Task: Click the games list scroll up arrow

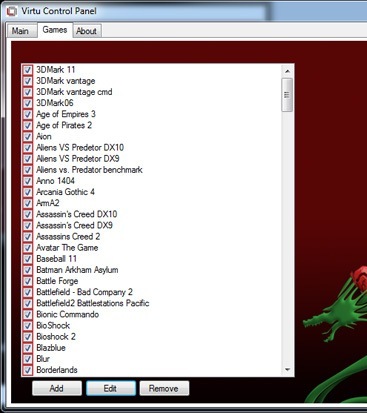Action: click(x=287, y=71)
